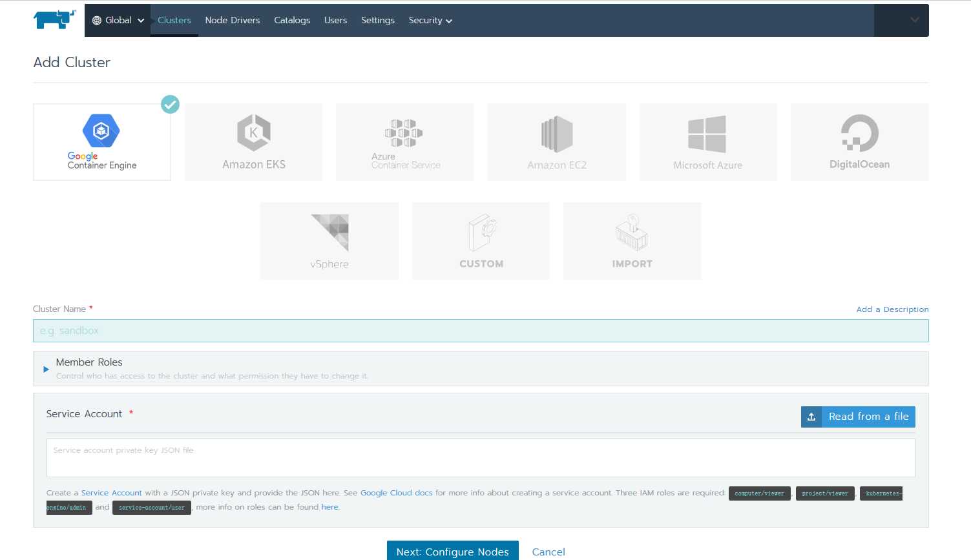This screenshot has width=971, height=560.
Task: Click the Add a Description link
Action: click(x=892, y=309)
